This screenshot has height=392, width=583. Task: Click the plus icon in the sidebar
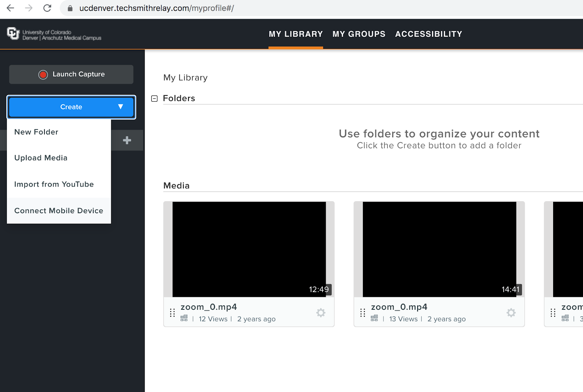[x=127, y=140]
